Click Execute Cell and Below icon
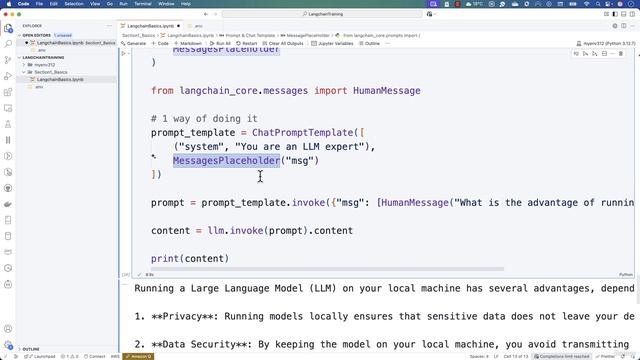640x360 pixels. click(x=595, y=53)
